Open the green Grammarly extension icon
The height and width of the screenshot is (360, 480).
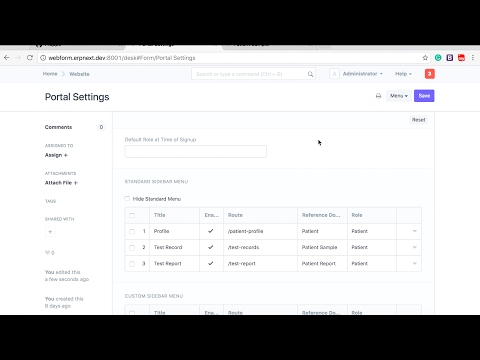tap(438, 58)
